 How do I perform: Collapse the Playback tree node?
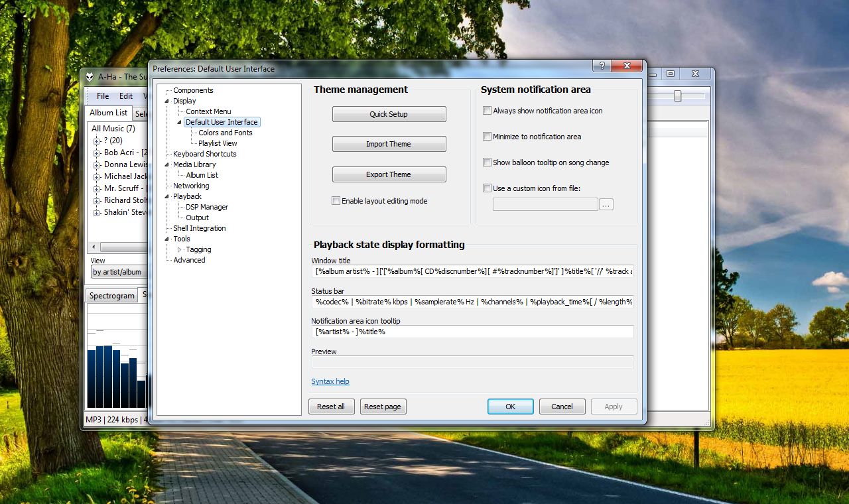tap(167, 196)
